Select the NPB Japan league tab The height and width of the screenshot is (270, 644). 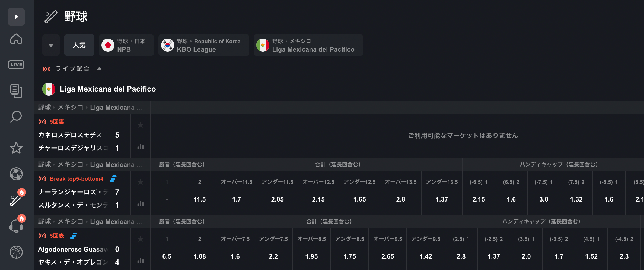point(126,45)
